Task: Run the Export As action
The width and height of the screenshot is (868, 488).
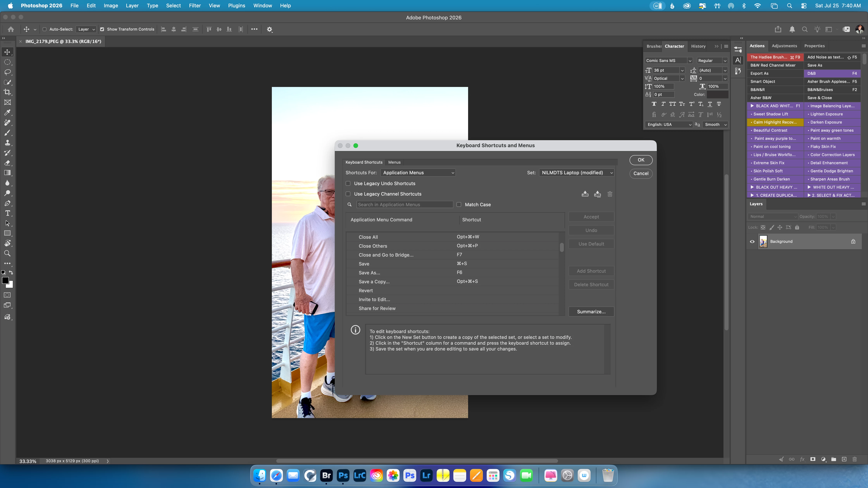Action: 775,73
